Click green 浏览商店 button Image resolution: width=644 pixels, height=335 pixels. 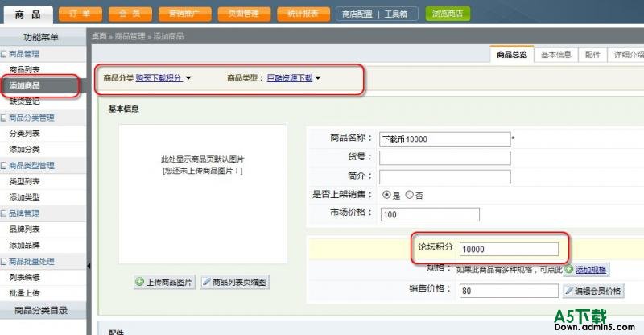click(x=448, y=14)
